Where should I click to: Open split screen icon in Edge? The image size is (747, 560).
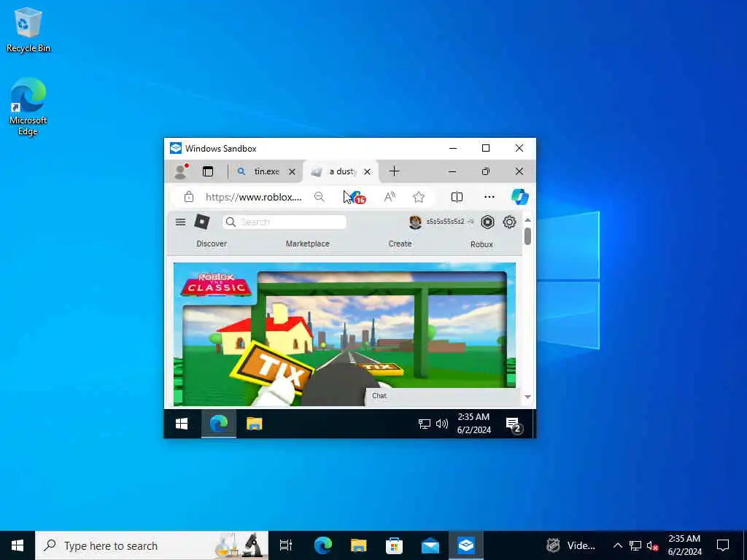coord(457,197)
